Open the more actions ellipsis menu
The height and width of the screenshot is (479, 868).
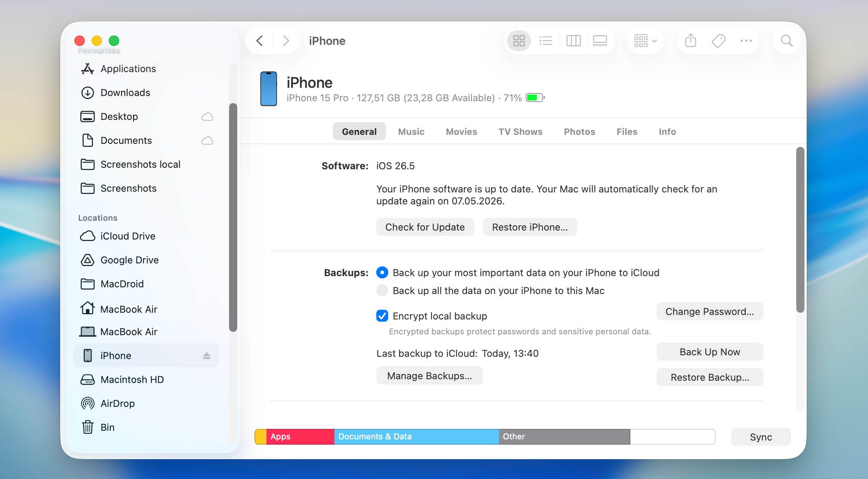[746, 41]
